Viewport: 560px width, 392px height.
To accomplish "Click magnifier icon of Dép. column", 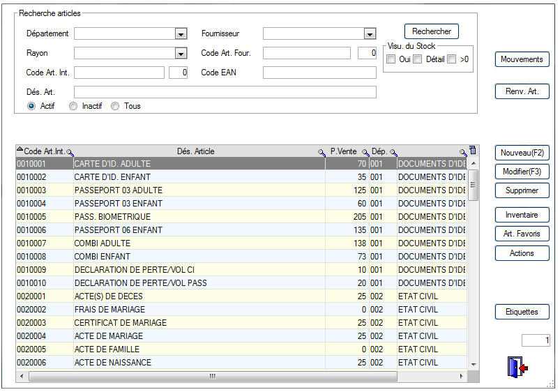I will pyautogui.click(x=393, y=153).
